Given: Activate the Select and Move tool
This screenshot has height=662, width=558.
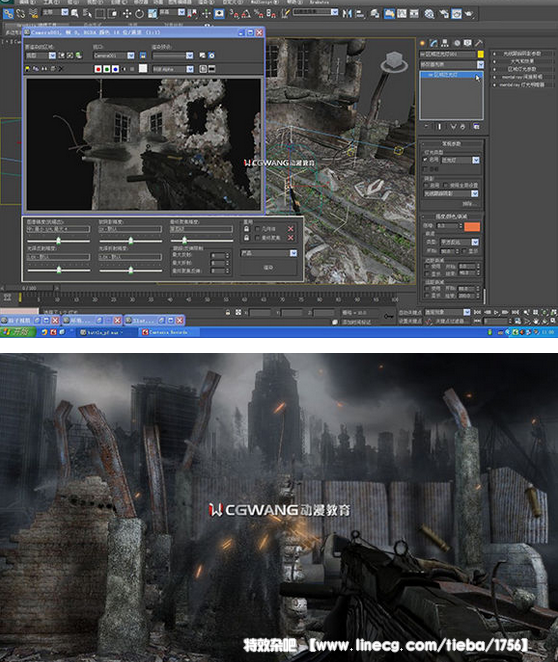Looking at the screenshot, I should click(x=127, y=14).
